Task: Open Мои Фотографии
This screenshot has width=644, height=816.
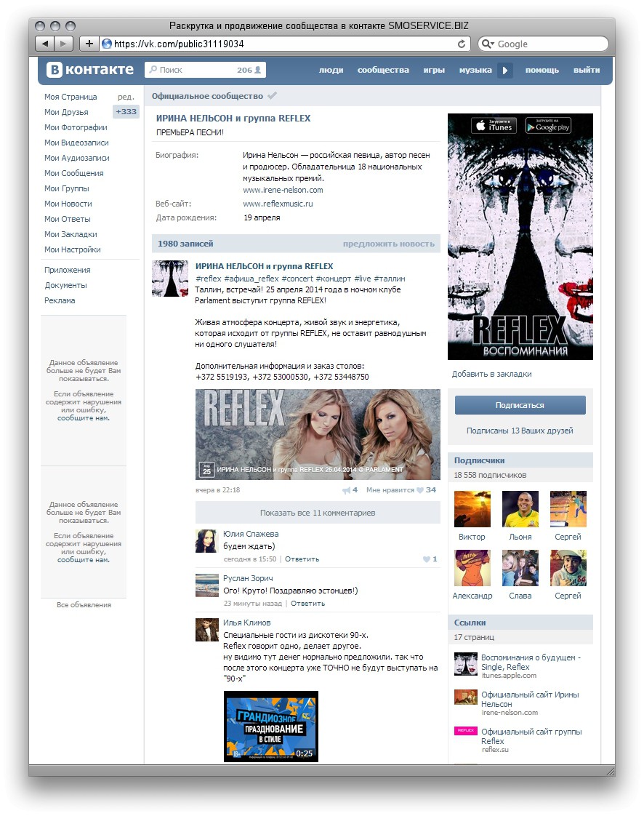Action: click(76, 127)
